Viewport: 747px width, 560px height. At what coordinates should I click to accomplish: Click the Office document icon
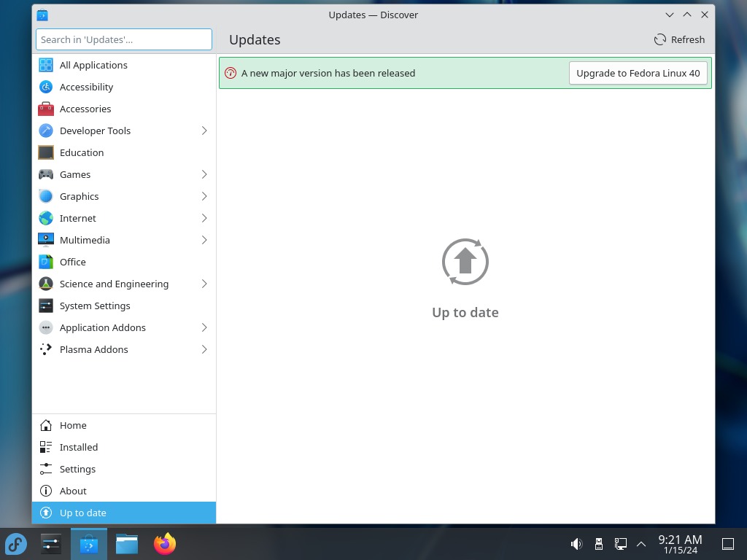(x=46, y=262)
